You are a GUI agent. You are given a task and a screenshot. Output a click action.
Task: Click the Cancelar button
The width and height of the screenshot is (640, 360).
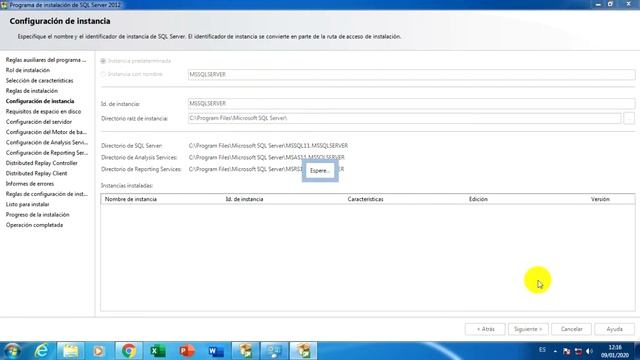[571, 329]
